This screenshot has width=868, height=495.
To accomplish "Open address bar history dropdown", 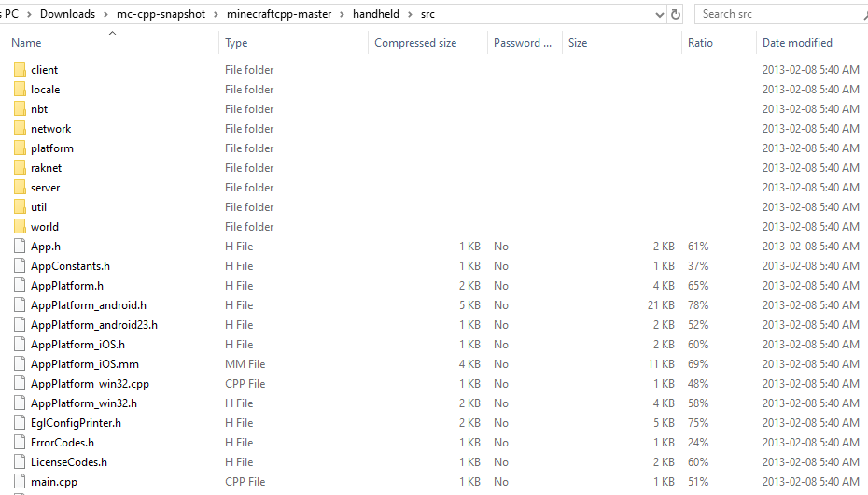I will click(x=659, y=14).
